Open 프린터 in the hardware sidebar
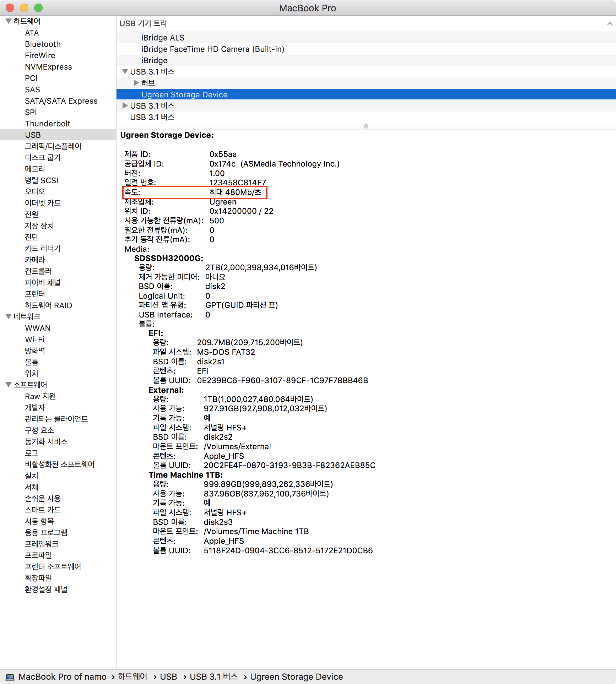Viewport: 616px width, 684px height. tap(35, 294)
